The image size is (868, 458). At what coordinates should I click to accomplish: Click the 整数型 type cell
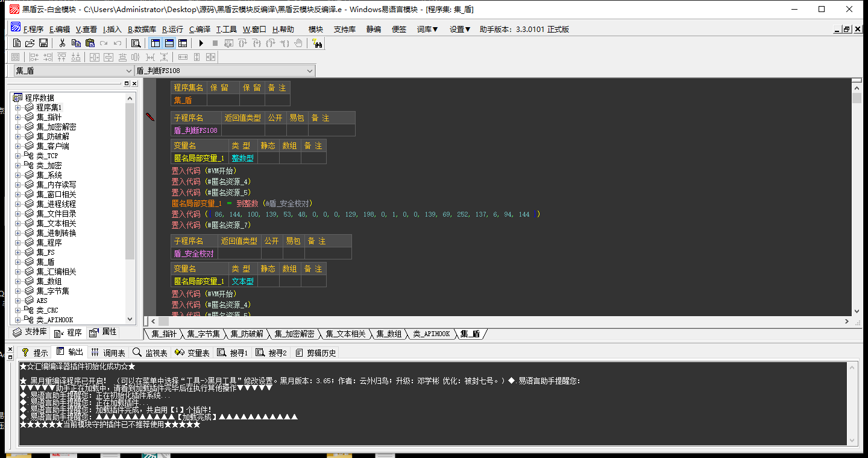[242, 159]
